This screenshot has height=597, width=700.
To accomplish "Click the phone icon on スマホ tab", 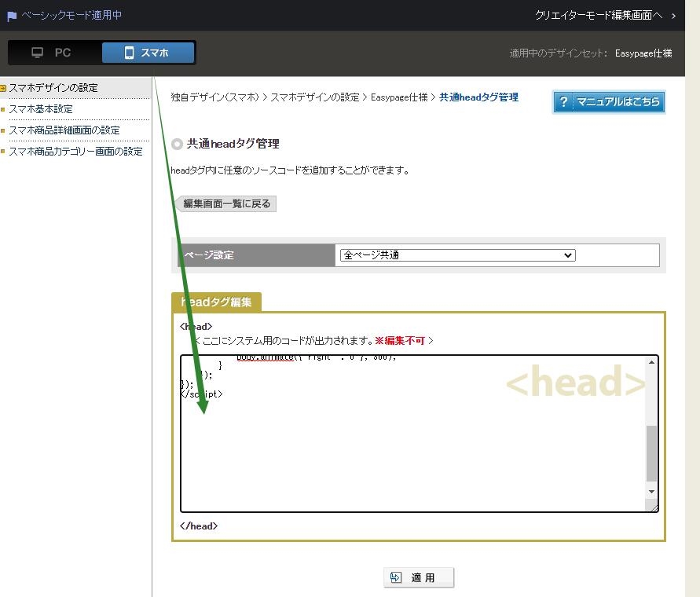I will click(130, 53).
